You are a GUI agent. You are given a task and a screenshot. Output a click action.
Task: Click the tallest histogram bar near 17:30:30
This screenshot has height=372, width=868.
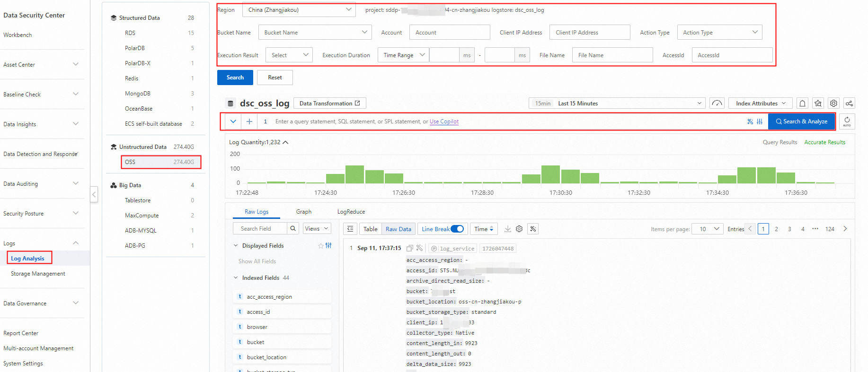click(x=550, y=174)
